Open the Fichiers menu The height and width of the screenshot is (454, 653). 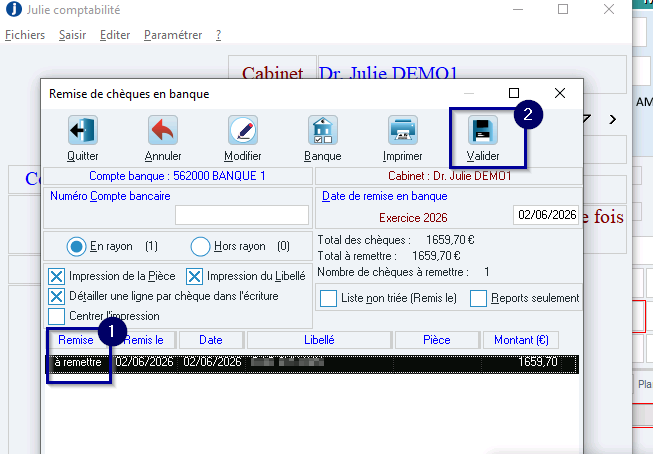click(x=25, y=35)
